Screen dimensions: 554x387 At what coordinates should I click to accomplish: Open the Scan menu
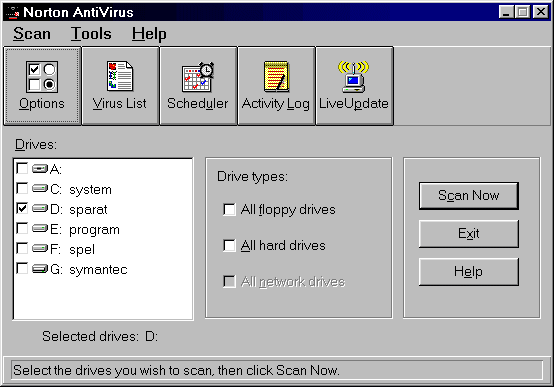(x=32, y=34)
